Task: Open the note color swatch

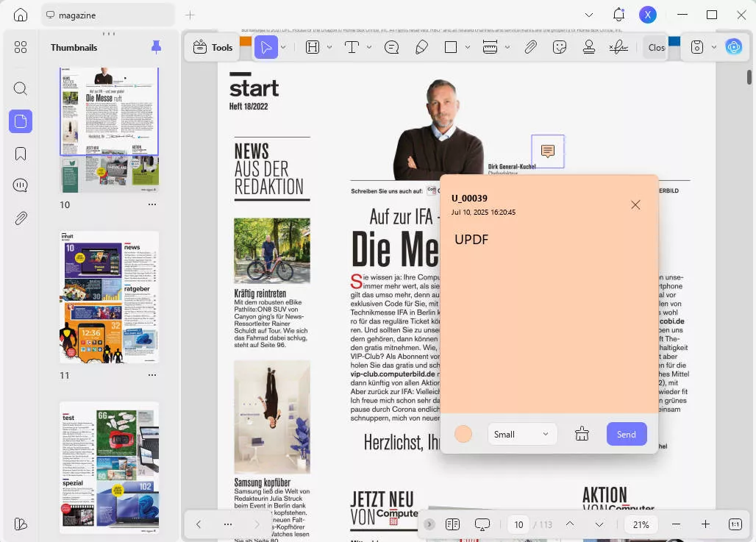Action: click(463, 434)
